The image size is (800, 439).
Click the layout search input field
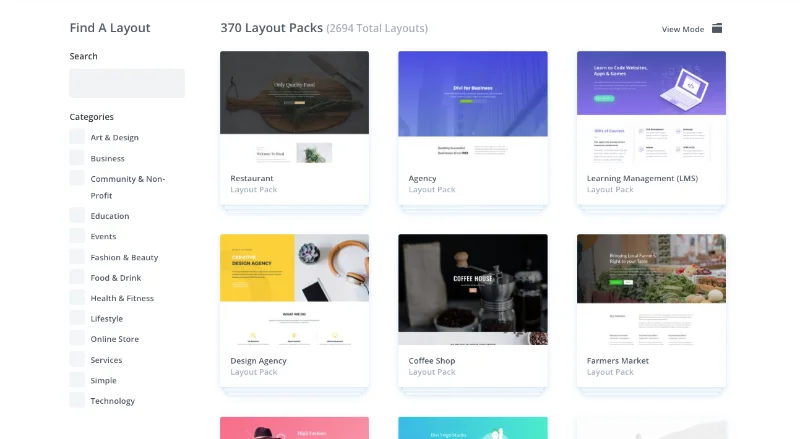click(x=127, y=83)
